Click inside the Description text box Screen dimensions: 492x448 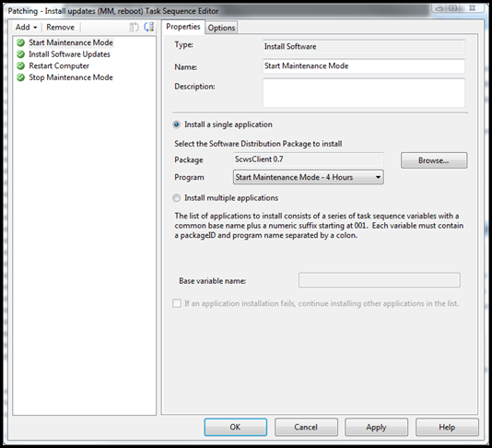[364, 93]
